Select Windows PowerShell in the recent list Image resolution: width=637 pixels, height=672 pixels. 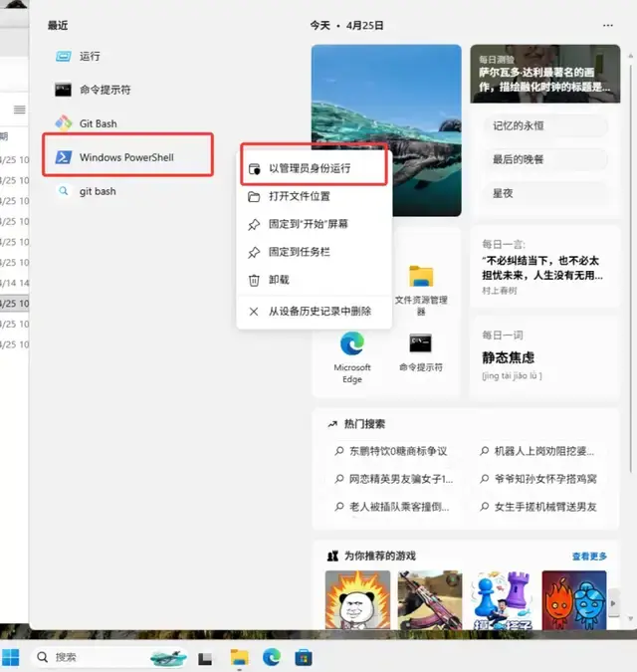coord(128,157)
